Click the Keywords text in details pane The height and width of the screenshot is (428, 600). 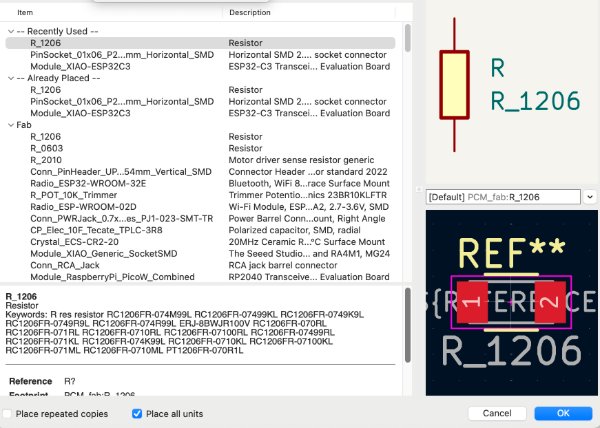(x=185, y=332)
